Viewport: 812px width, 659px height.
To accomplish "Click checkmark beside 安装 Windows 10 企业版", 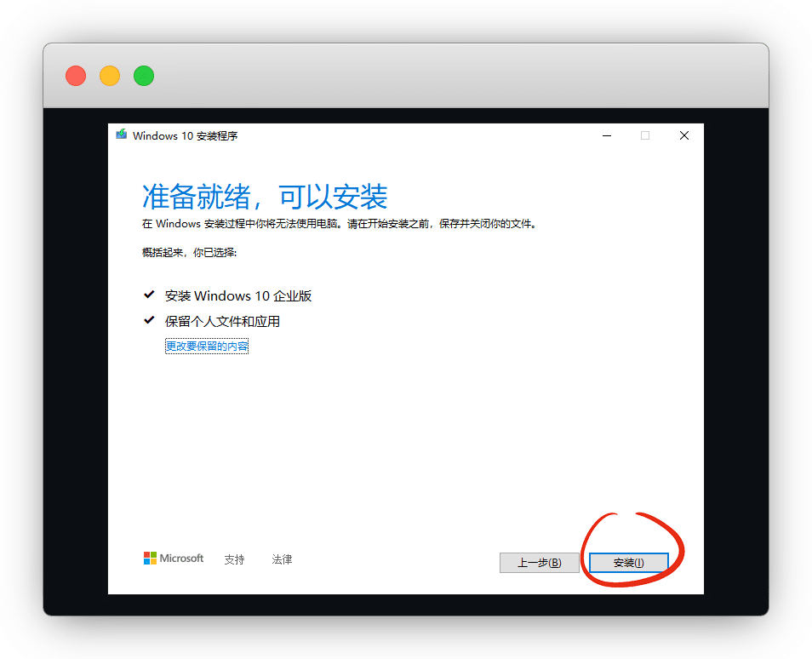I will 150,295.
